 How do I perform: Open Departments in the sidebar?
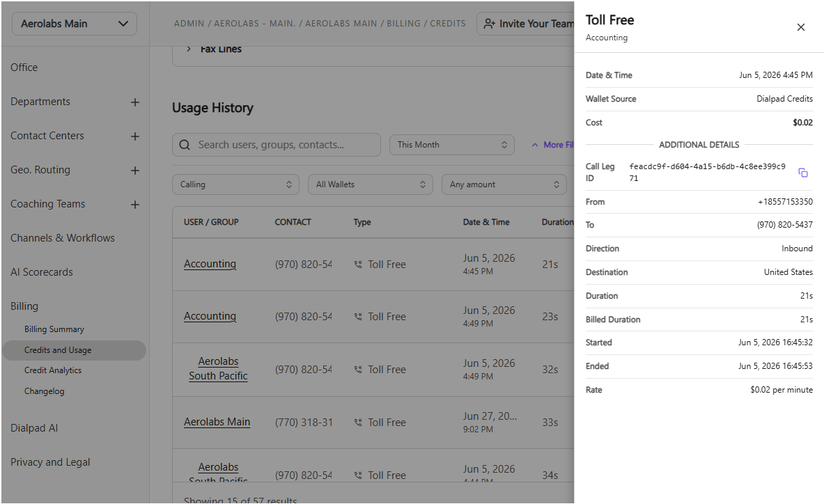point(41,102)
